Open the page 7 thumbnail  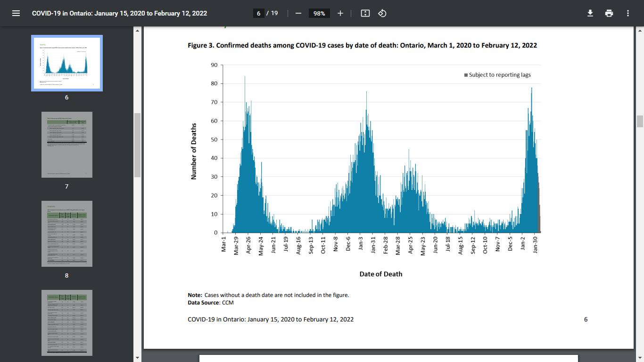click(67, 145)
